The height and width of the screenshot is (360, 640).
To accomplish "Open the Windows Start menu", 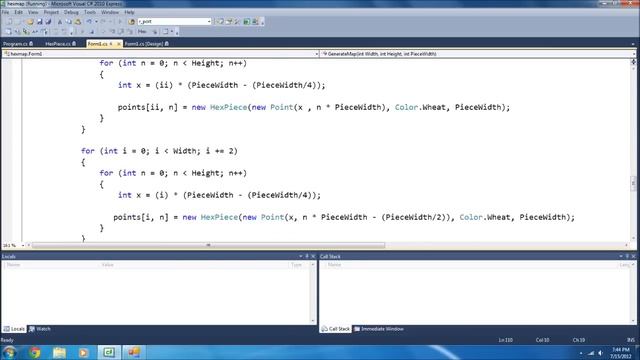I will [9, 352].
